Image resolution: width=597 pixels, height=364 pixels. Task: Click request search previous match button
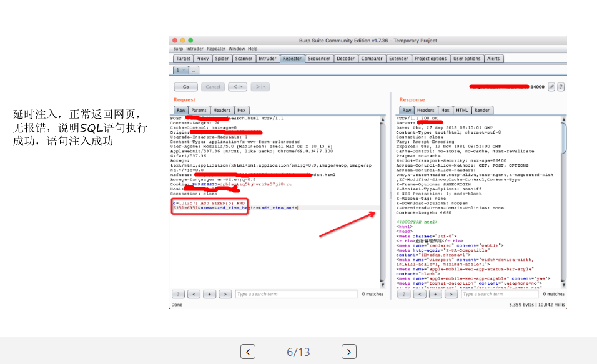pyautogui.click(x=194, y=294)
